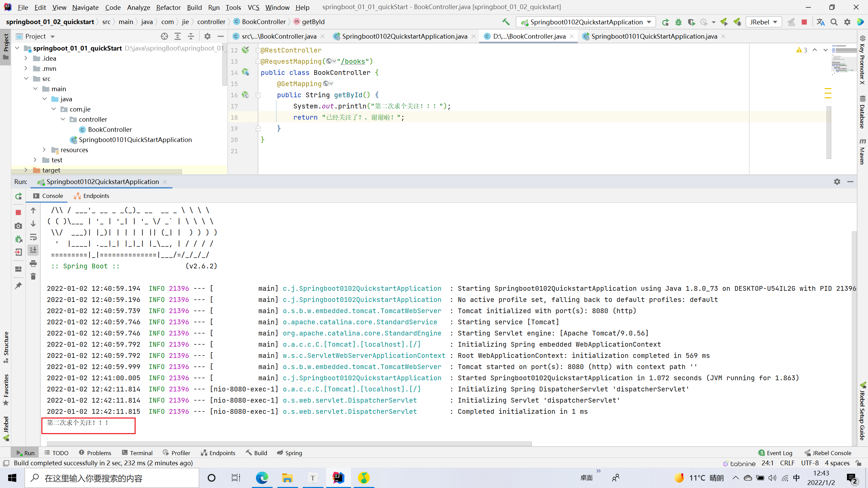Screen dimensions: 868x488
Task: Rerun application from the top toolbar
Action: point(665,22)
